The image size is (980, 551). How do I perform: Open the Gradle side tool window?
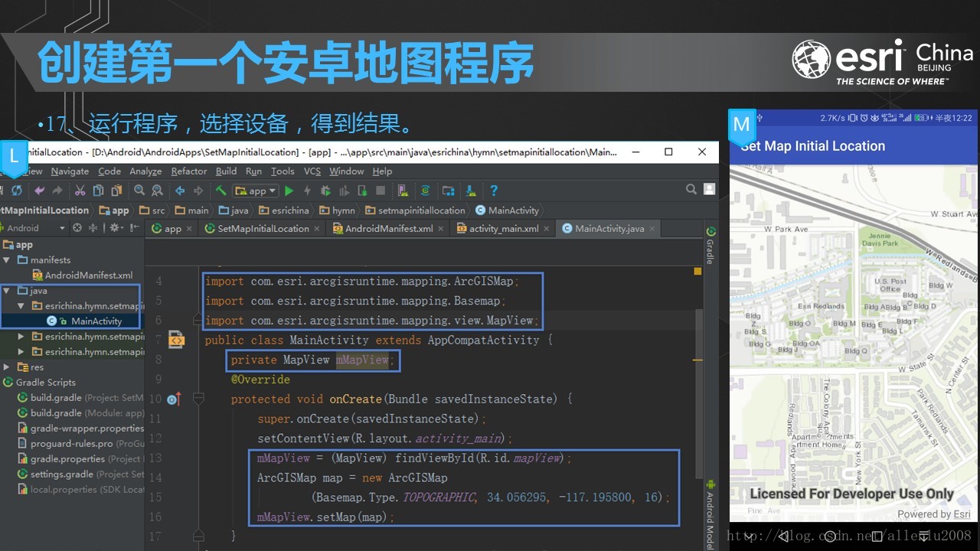710,245
